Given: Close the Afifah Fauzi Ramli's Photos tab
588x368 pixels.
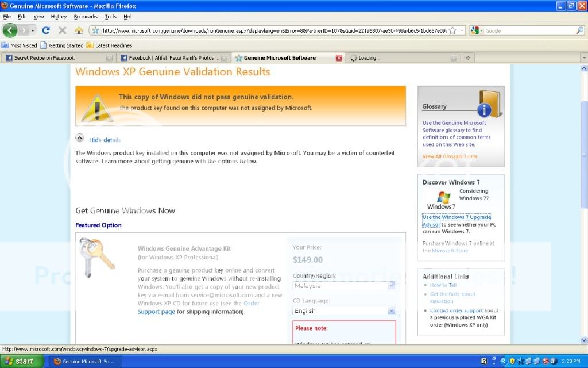Looking at the screenshot, I should click(x=225, y=58).
